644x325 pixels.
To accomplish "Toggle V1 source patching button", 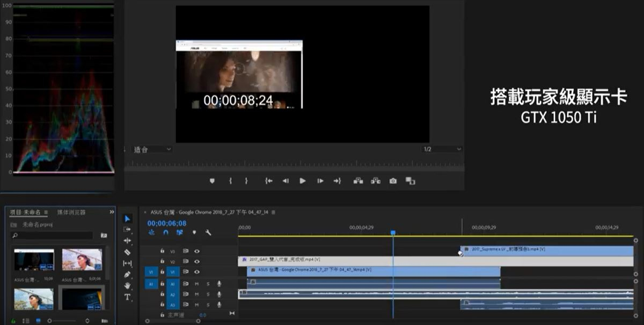I will (151, 272).
